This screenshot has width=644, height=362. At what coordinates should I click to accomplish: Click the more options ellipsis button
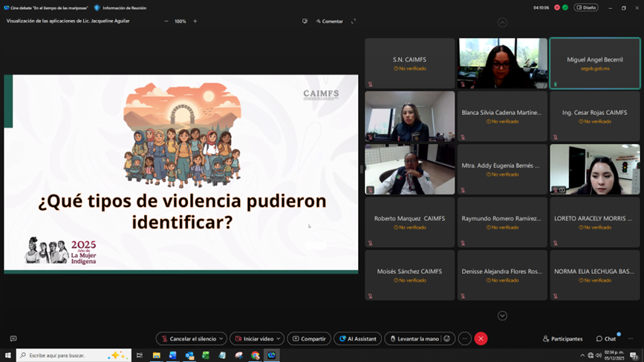point(465,338)
